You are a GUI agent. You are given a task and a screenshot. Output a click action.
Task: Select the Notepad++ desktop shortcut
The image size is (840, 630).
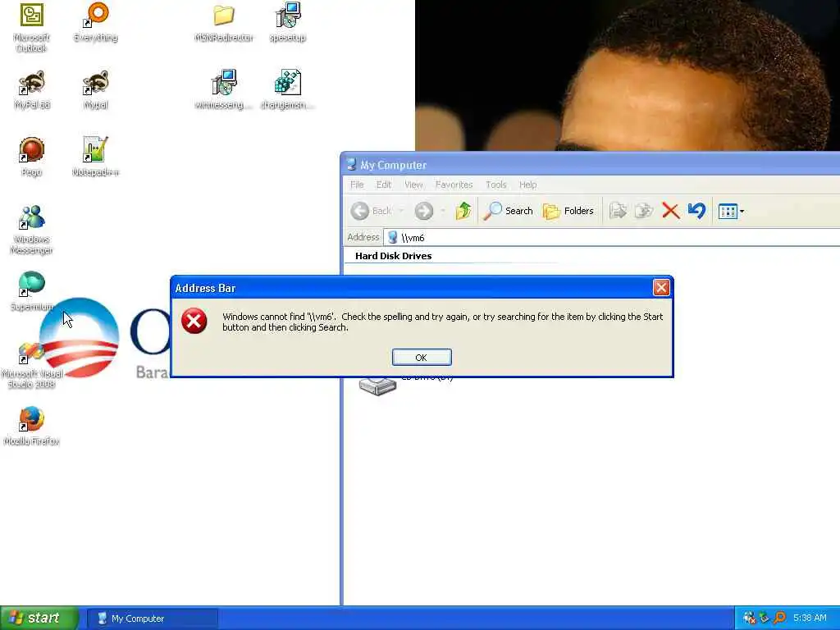(x=95, y=157)
